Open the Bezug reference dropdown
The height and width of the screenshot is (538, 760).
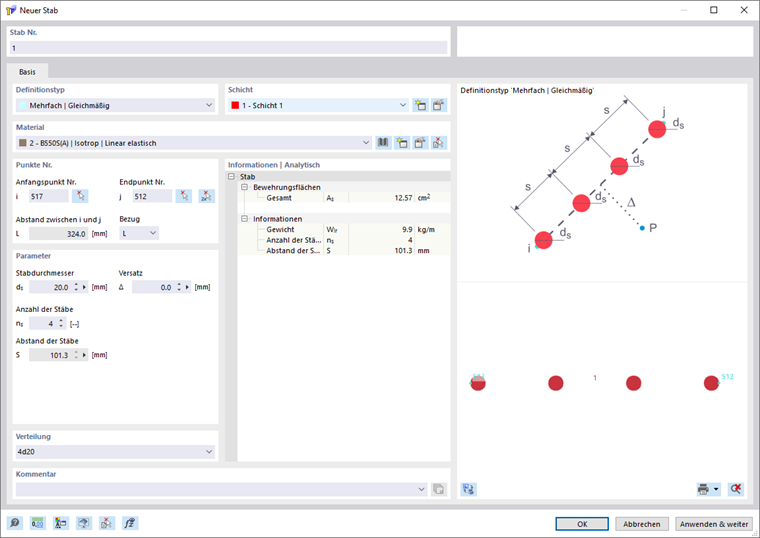pos(153,233)
